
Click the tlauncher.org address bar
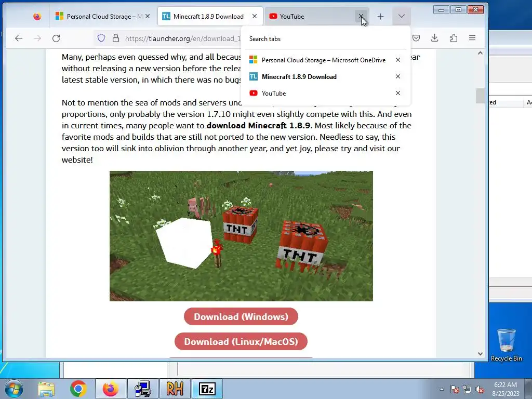(182, 38)
